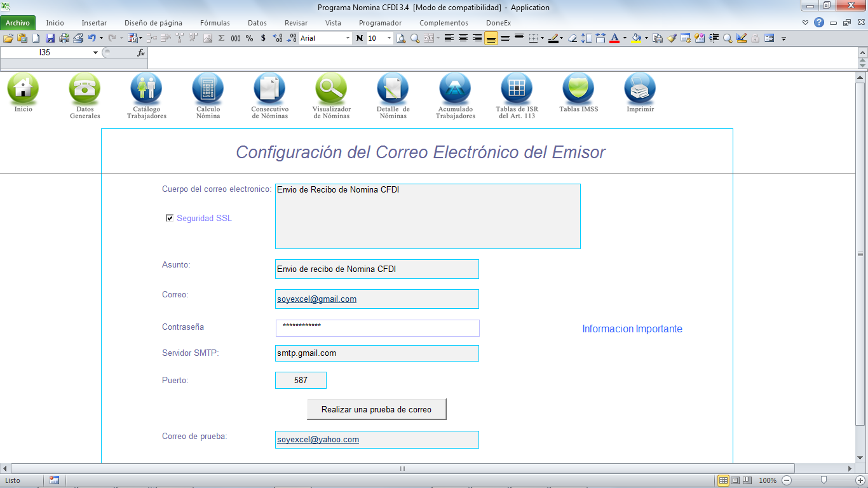Click the Undo arrow icon
This screenshot has height=488, width=868.
coord(92,38)
